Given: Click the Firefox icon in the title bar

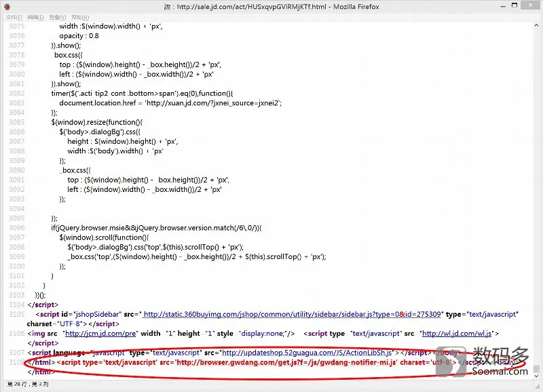Looking at the screenshot, I should click(x=7, y=7).
